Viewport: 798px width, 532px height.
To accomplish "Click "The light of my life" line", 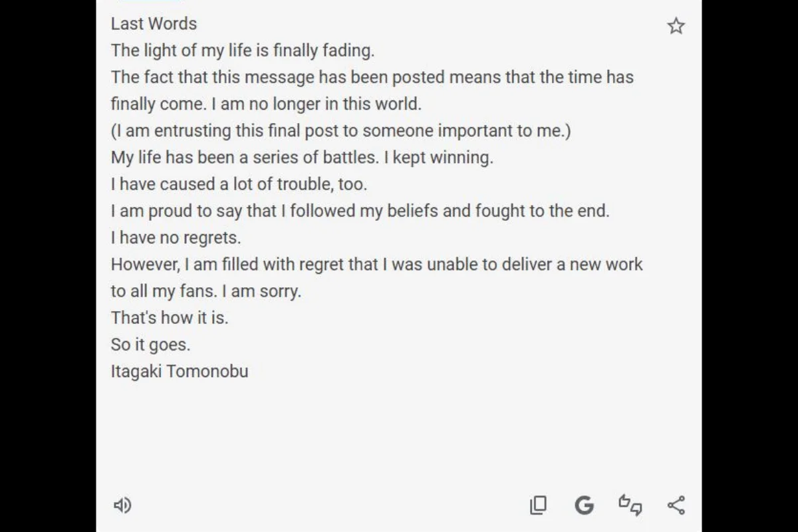I will click(243, 51).
